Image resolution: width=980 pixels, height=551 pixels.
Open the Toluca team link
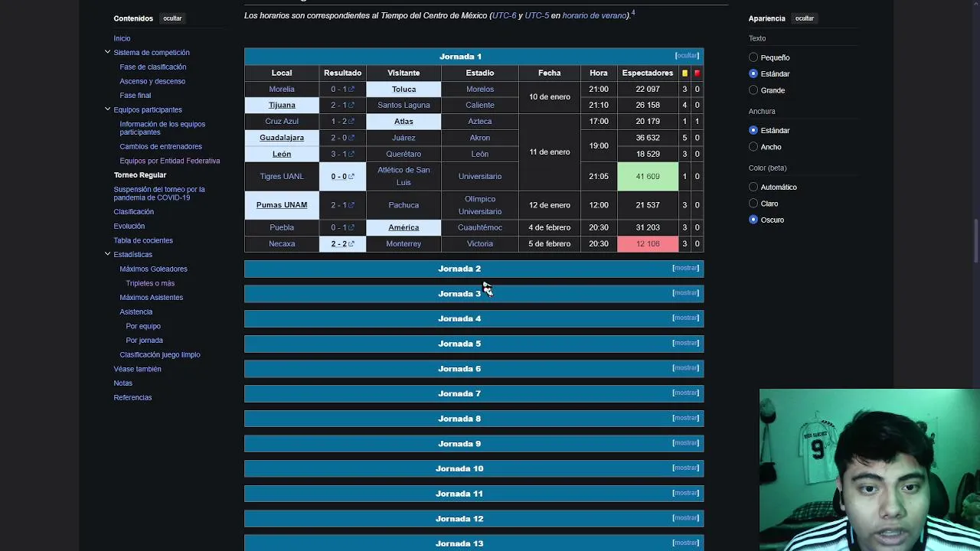403,90
